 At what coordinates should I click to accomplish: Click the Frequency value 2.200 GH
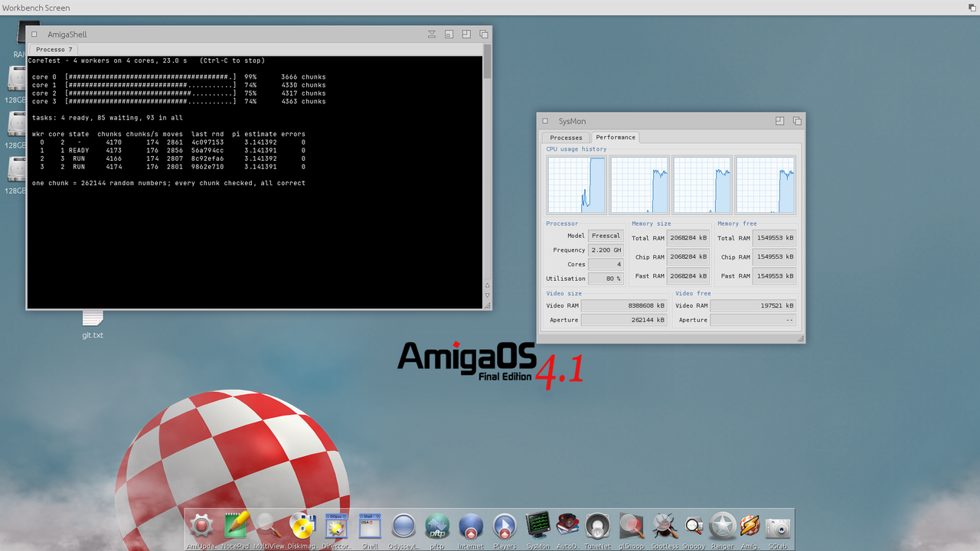pos(606,250)
